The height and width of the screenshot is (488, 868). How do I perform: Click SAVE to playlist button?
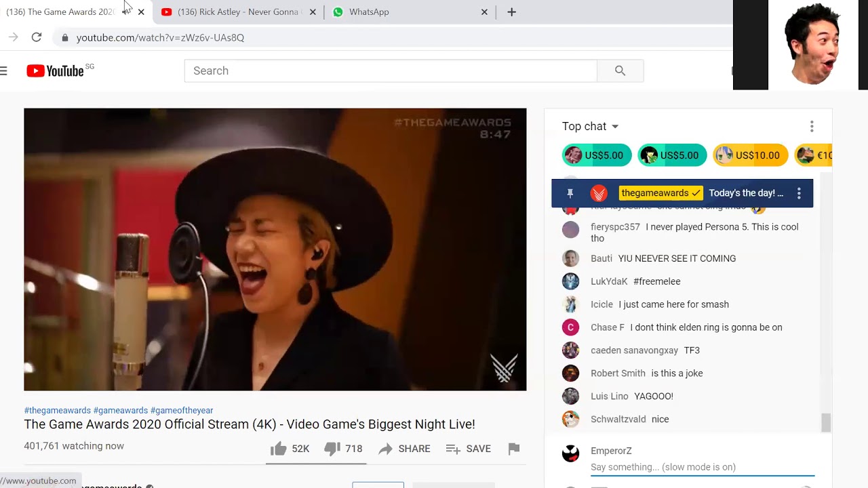[468, 449]
